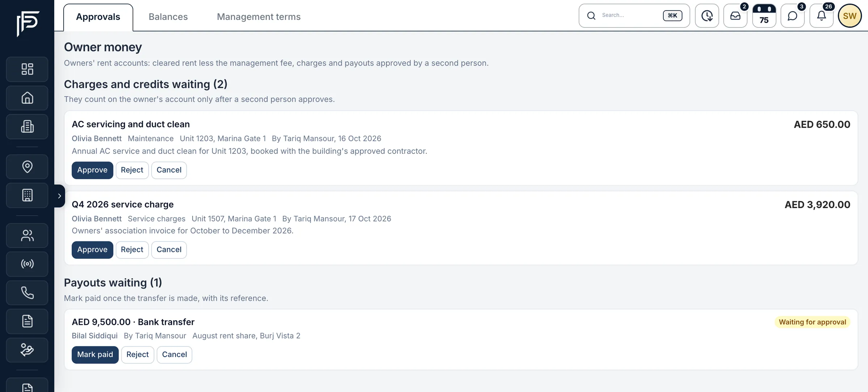Open the document lines icon in sidebar
Screen dimensions: 868x392
tap(27, 321)
